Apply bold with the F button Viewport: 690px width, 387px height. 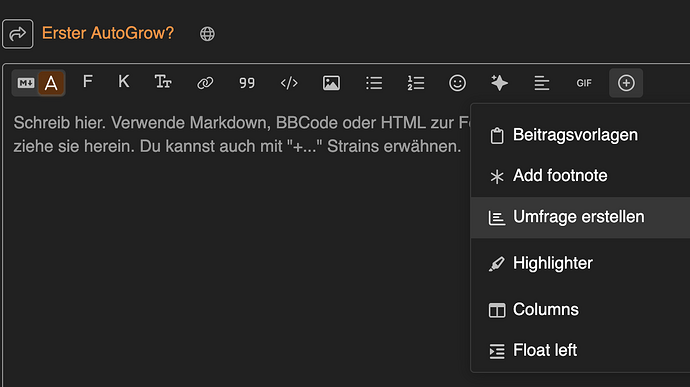(88, 82)
